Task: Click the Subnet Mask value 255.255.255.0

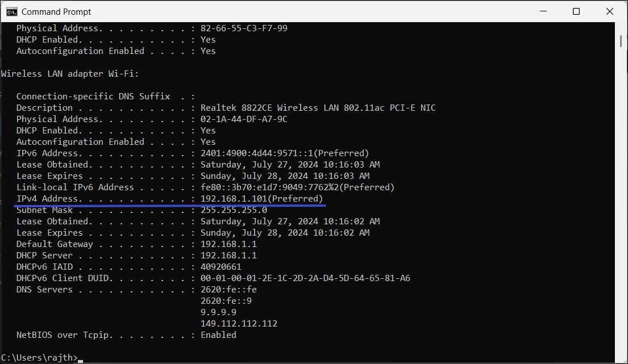Action: tap(234, 210)
